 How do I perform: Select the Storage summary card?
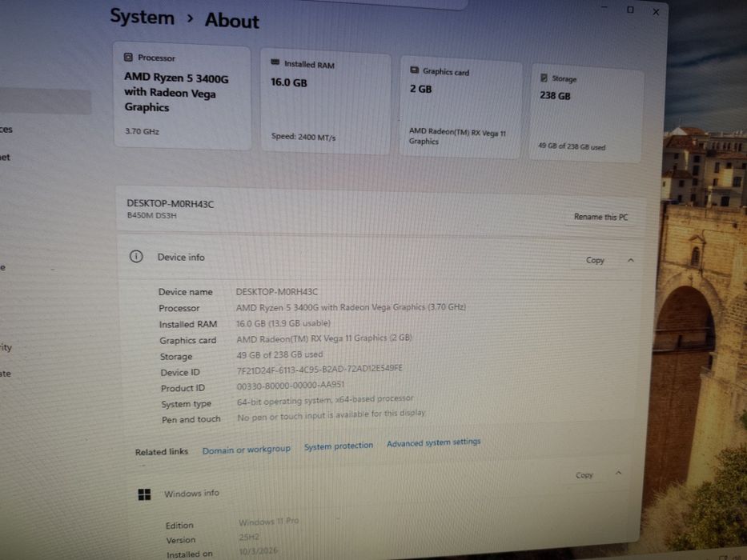click(585, 114)
